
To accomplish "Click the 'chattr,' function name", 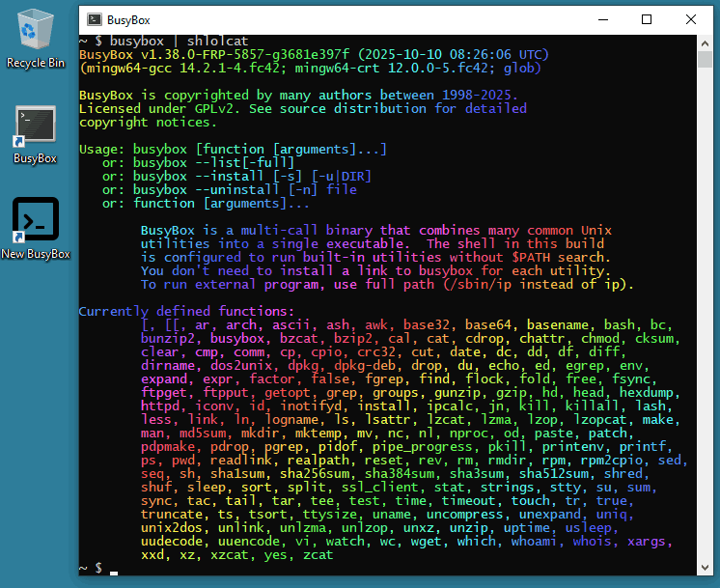I will tap(546, 339).
